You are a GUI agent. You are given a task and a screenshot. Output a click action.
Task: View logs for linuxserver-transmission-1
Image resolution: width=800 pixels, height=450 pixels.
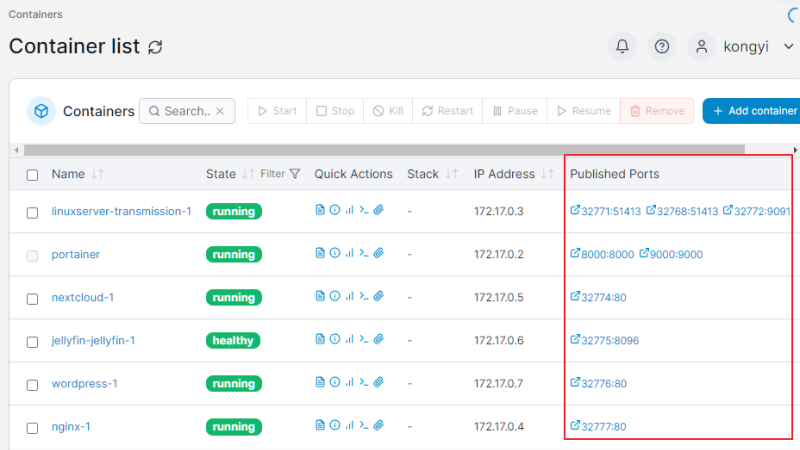pos(320,210)
